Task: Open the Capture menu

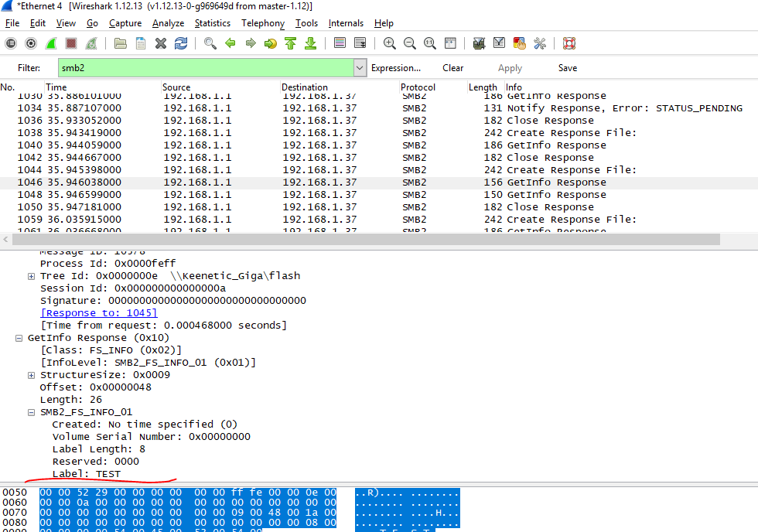Action: 125,23
